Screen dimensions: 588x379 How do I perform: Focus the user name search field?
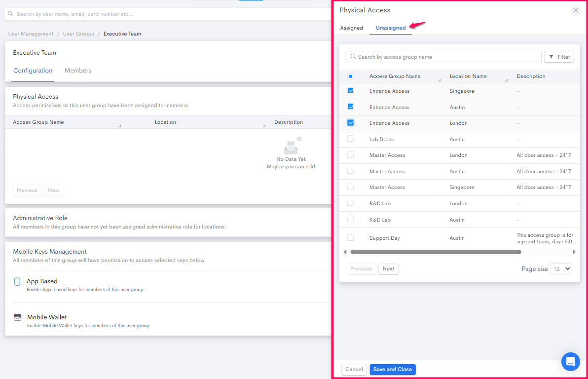tap(168, 14)
